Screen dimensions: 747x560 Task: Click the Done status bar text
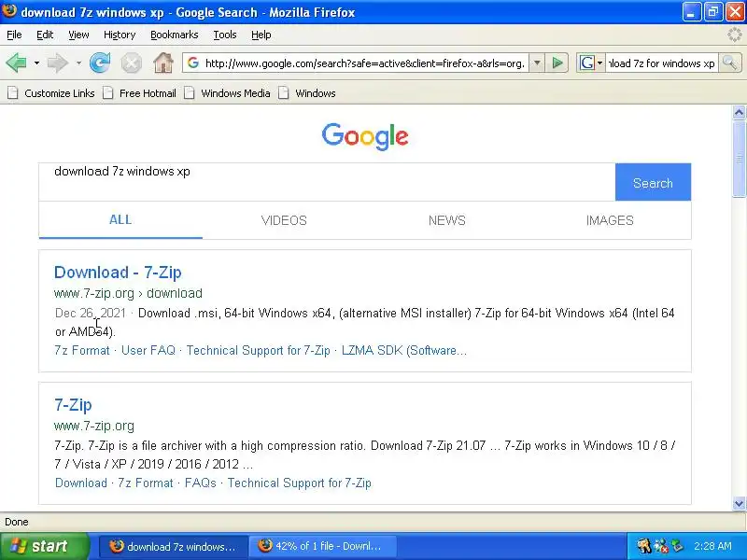click(x=17, y=522)
